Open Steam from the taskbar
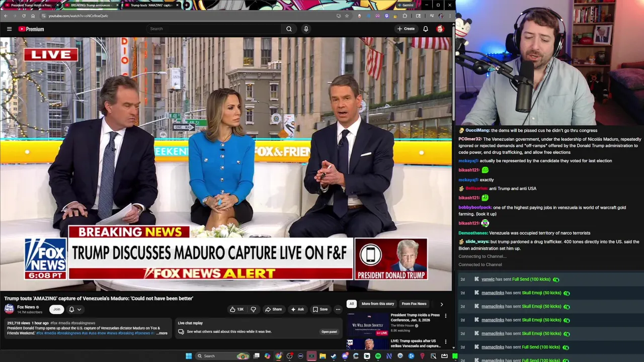The image size is (644, 362). point(334,356)
